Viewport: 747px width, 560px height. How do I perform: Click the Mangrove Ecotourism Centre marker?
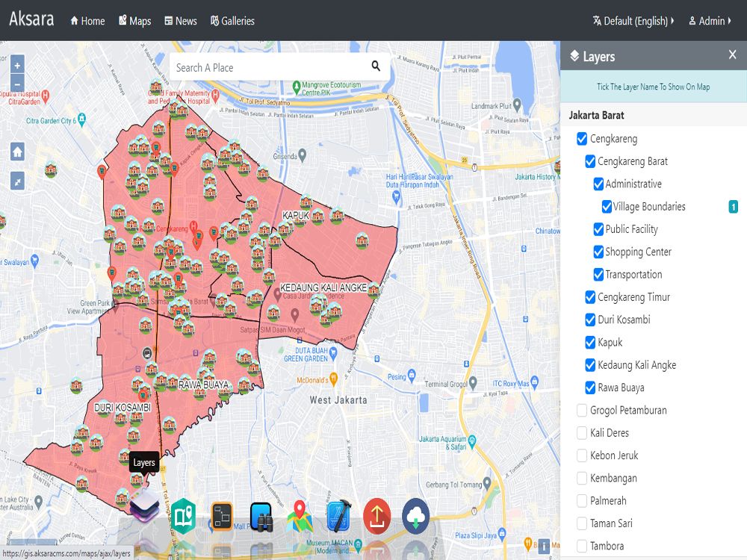(296, 87)
